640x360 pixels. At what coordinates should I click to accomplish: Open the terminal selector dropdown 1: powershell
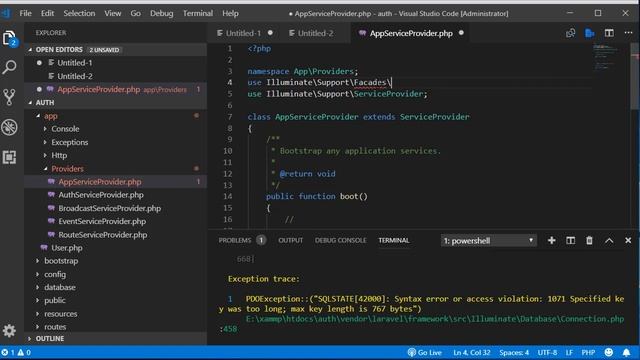(489, 240)
